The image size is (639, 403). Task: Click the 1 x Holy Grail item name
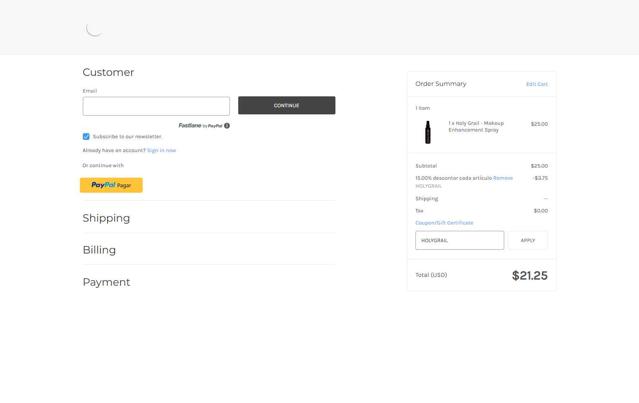(476, 126)
